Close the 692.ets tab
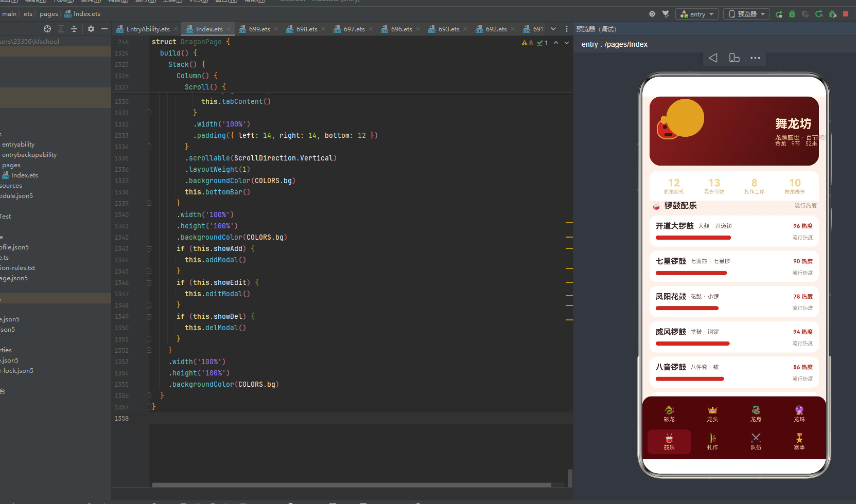Image resolution: width=856 pixels, height=504 pixels. [513, 29]
